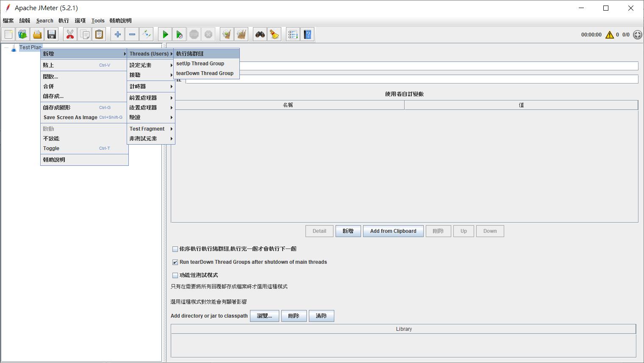Open the Search menu
The width and height of the screenshot is (644, 363).
pyautogui.click(x=44, y=20)
